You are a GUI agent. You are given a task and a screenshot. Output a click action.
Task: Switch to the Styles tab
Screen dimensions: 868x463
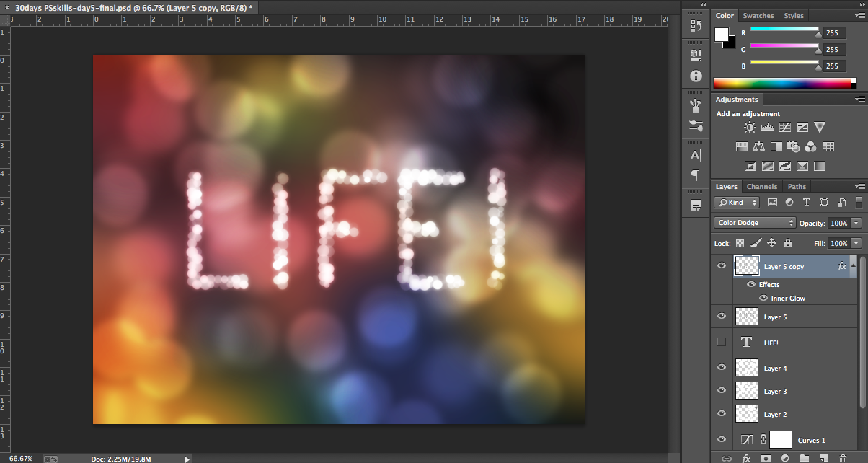[794, 15]
